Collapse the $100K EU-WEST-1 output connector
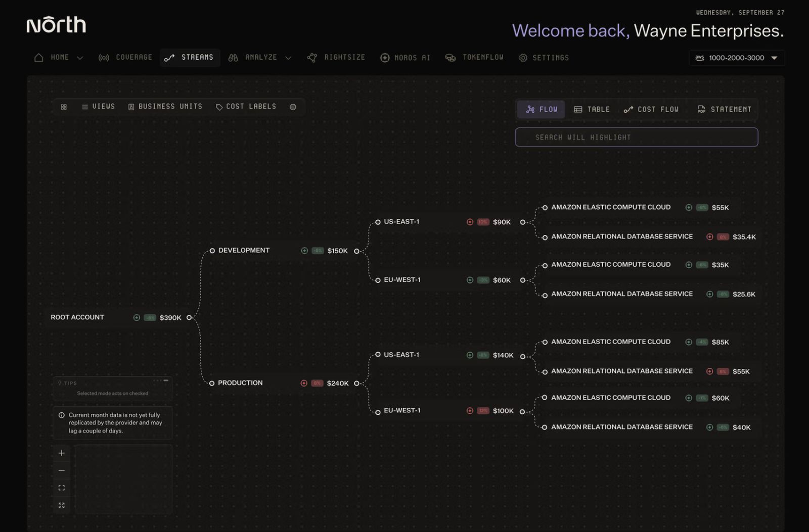This screenshot has width=809, height=532. pyautogui.click(x=522, y=412)
